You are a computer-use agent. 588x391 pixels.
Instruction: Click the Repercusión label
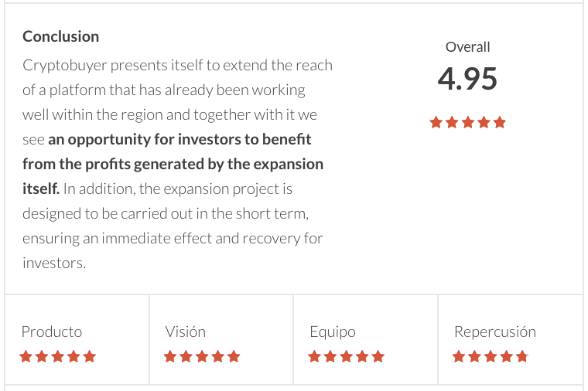(x=495, y=332)
